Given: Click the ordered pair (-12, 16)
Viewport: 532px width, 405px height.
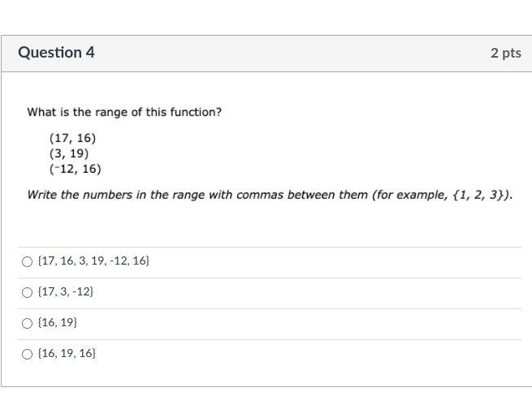Looking at the screenshot, I should coord(75,169).
